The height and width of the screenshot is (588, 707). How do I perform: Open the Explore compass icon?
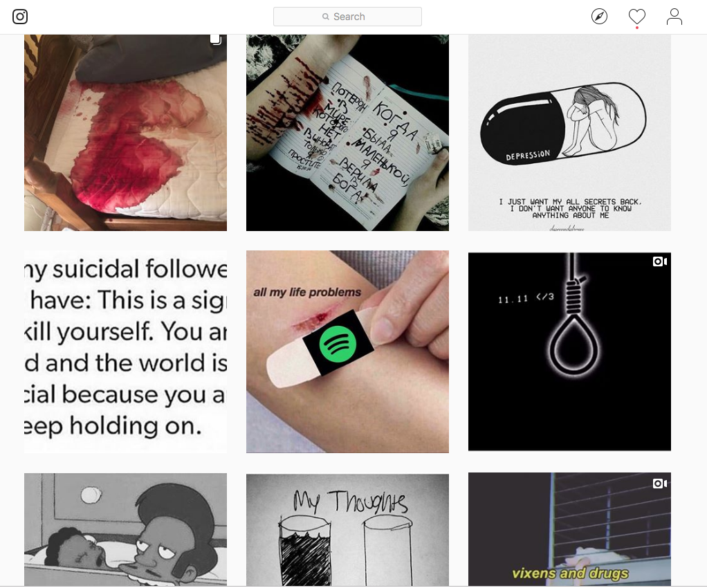pyautogui.click(x=599, y=17)
